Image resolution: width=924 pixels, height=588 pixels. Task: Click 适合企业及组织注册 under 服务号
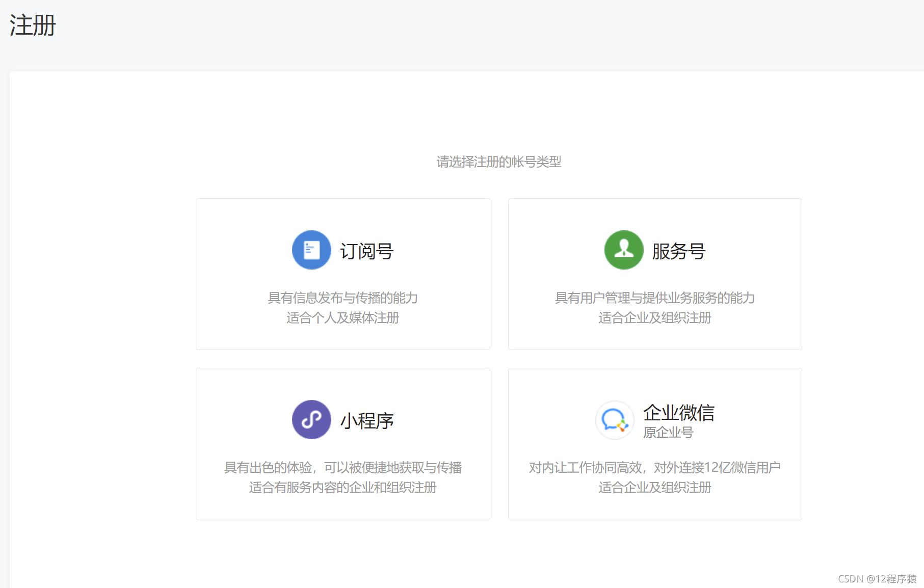655,318
